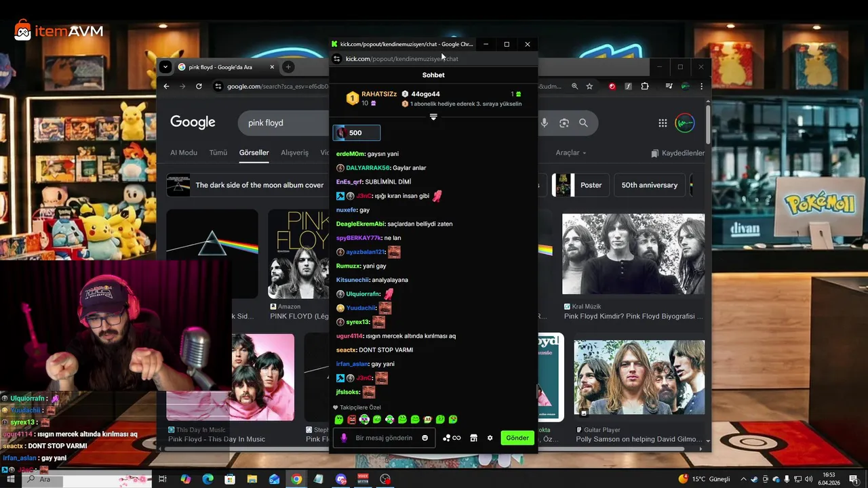Bookmark this page with the star icon

click(589, 86)
